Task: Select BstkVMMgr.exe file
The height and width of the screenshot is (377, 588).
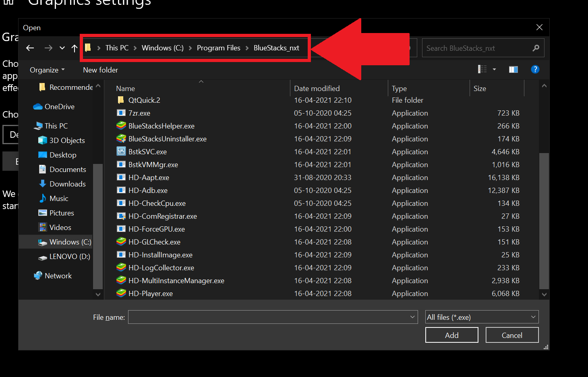Action: (x=153, y=164)
